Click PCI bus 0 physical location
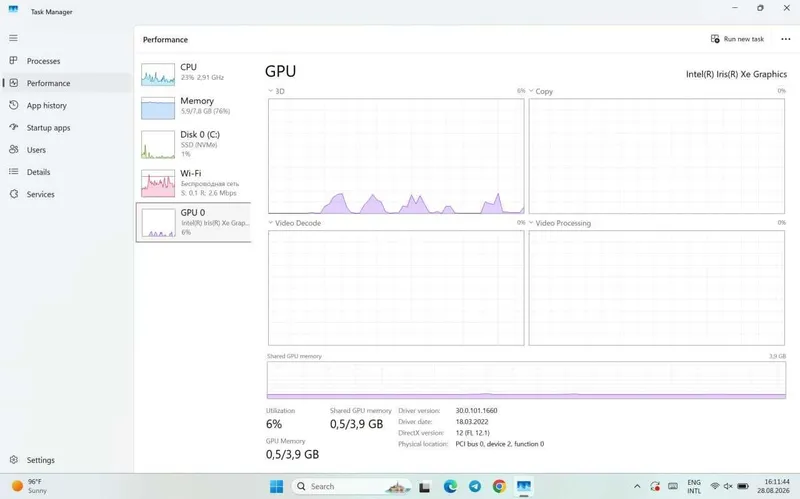800x499 pixels. point(499,444)
